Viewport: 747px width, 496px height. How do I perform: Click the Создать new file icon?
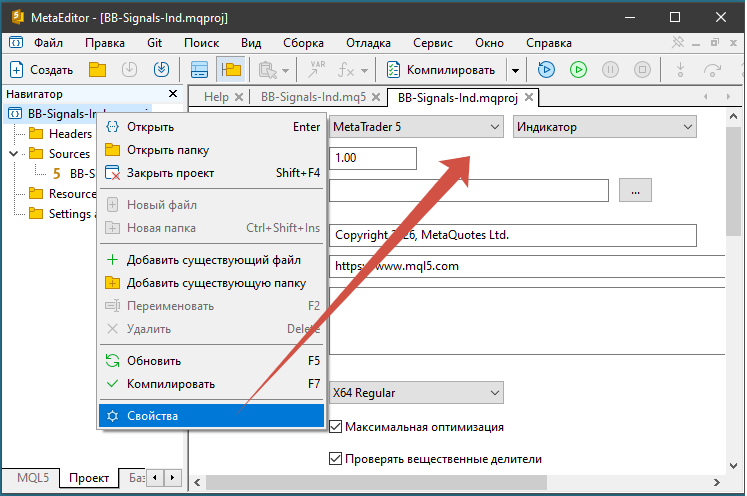click(16, 70)
